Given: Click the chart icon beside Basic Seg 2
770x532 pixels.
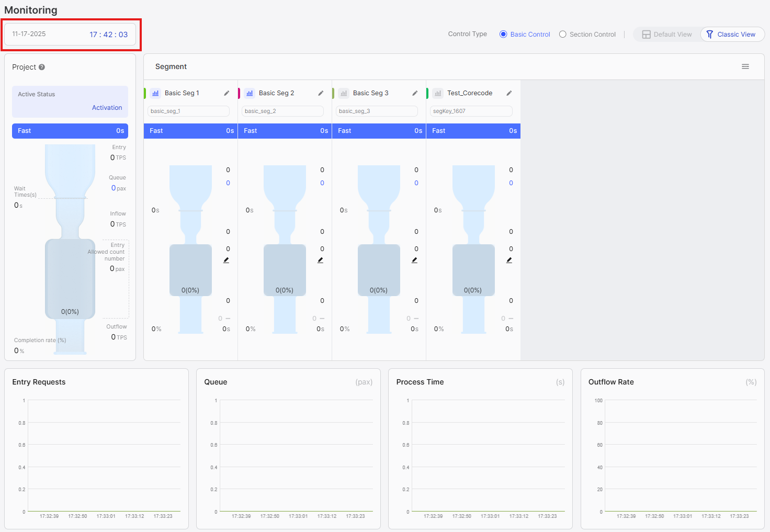Looking at the screenshot, I should [250, 93].
